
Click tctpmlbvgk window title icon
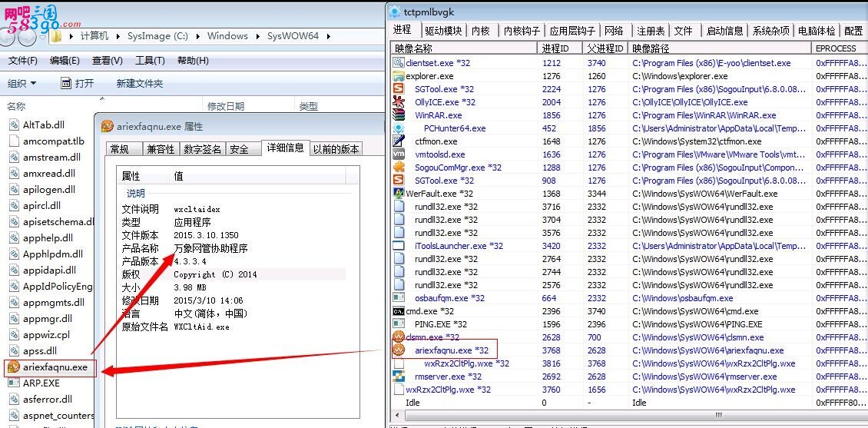point(394,12)
